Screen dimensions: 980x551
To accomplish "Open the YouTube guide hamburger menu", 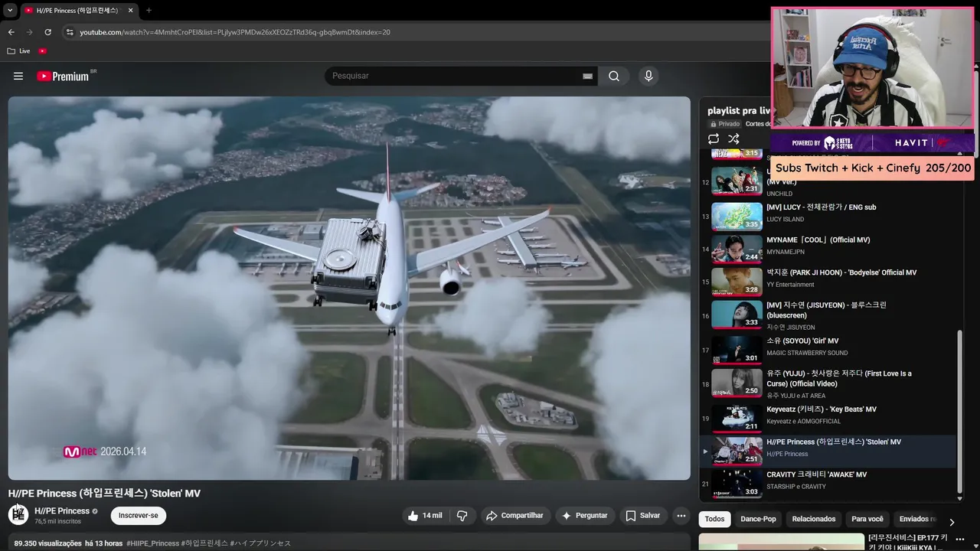I will point(18,76).
